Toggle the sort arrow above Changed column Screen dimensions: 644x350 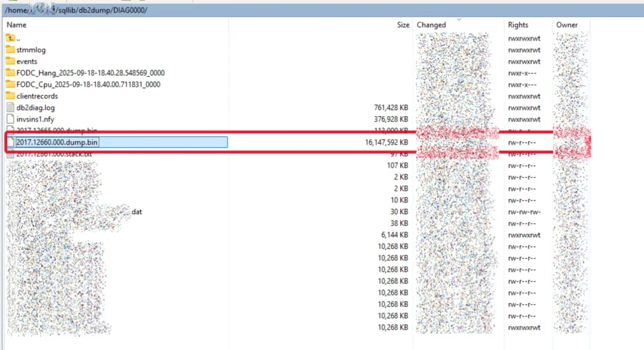[459, 19]
